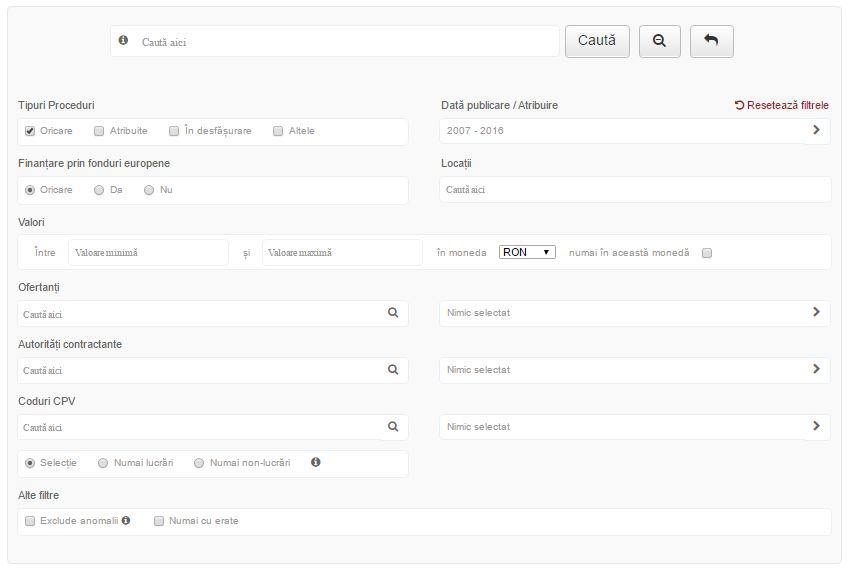
Task: Expand Coduri CPV 'Nimic selectat' list
Action: (635, 427)
